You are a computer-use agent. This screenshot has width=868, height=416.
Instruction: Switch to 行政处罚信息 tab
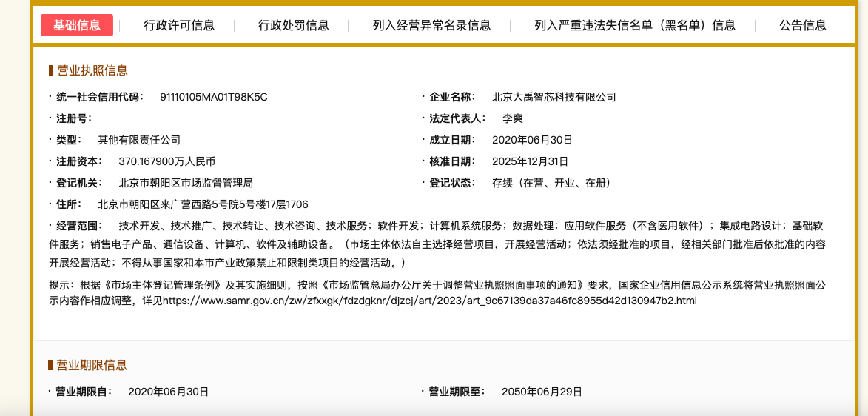tap(293, 25)
